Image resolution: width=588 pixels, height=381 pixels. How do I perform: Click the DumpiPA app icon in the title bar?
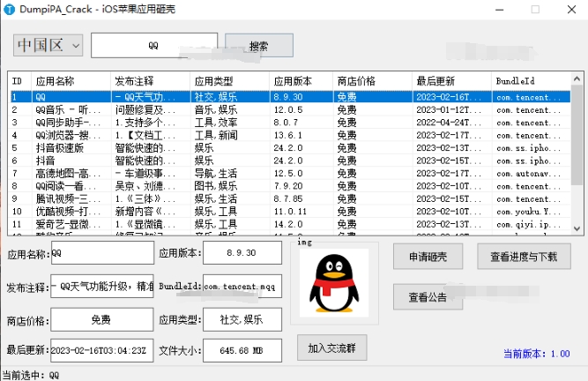[9, 9]
